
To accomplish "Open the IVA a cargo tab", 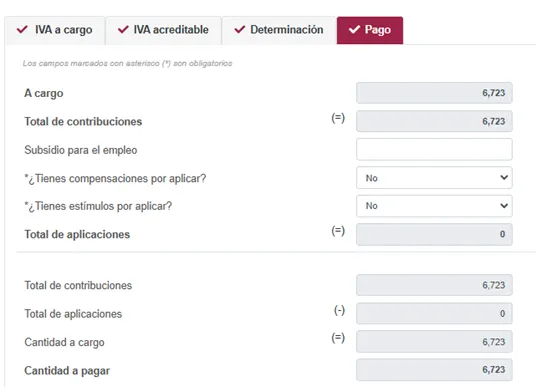I will point(55,30).
